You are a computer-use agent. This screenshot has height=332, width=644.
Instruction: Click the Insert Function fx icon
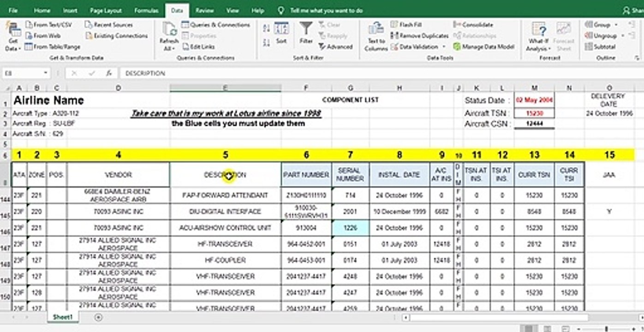(109, 73)
